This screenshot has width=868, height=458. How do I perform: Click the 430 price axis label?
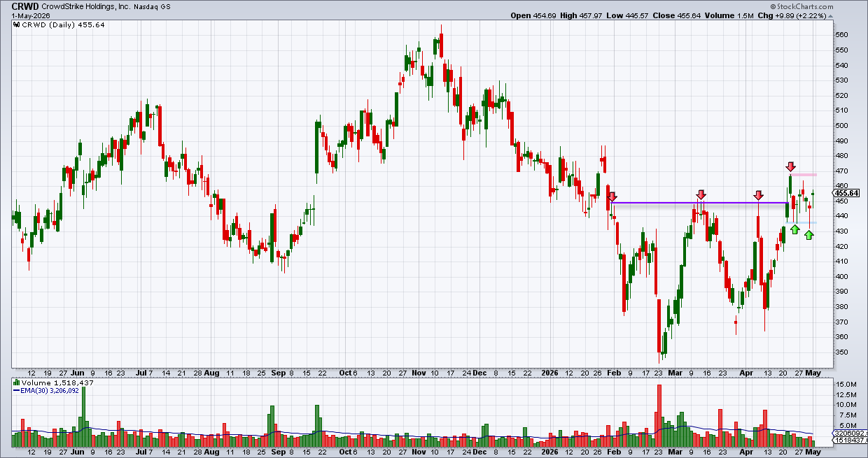tap(842, 231)
